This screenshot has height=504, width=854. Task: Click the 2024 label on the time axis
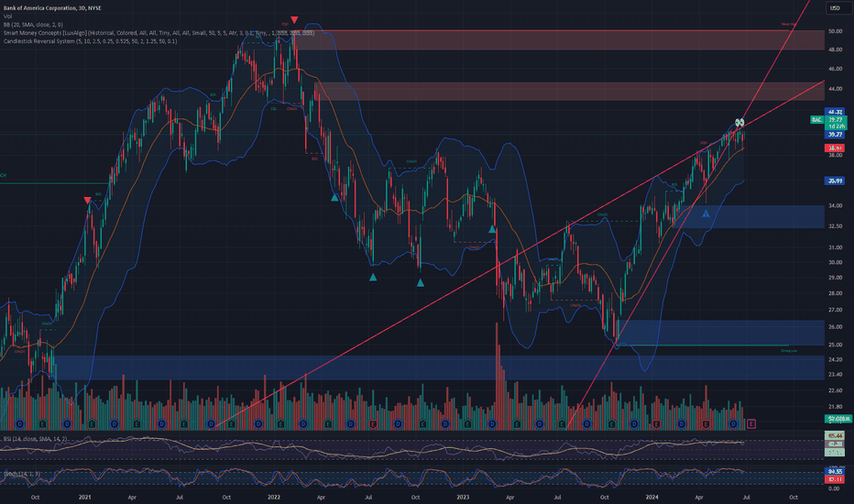[651, 497]
